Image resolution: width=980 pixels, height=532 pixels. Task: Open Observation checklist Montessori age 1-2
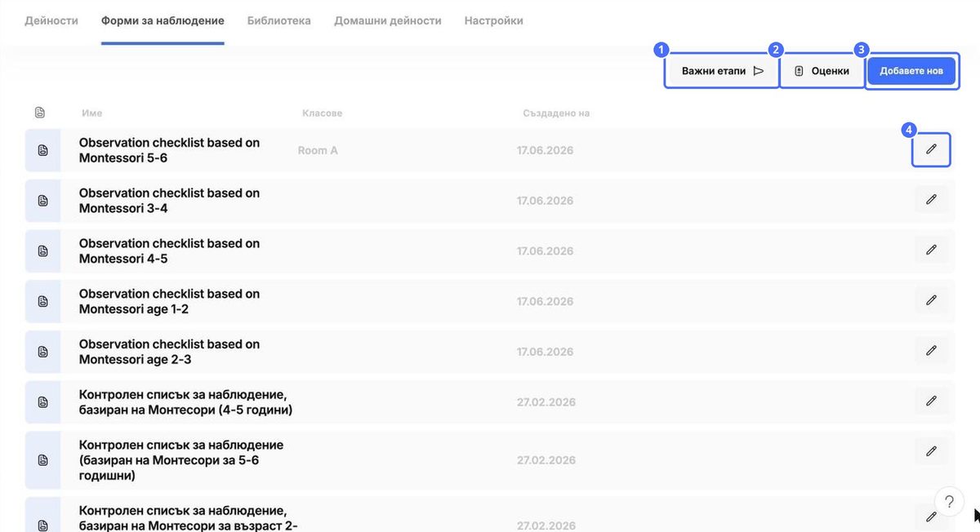coord(169,302)
